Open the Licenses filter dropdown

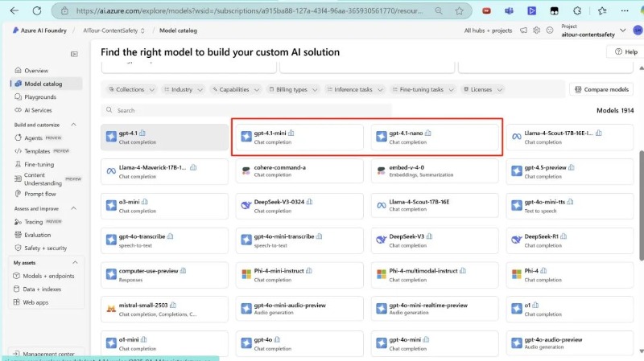[482, 89]
